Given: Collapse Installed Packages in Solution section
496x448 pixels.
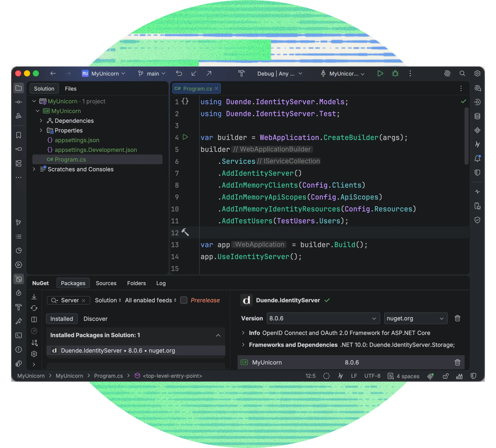Looking at the screenshot, I should (x=218, y=335).
